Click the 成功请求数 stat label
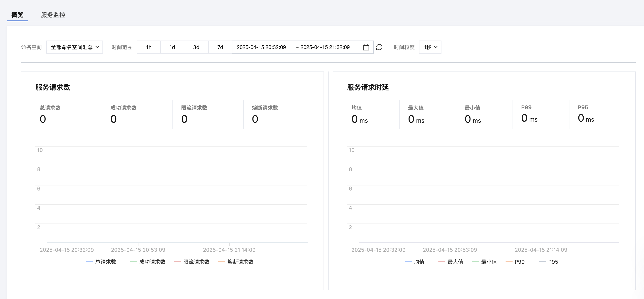The image size is (644, 299). pyautogui.click(x=123, y=108)
